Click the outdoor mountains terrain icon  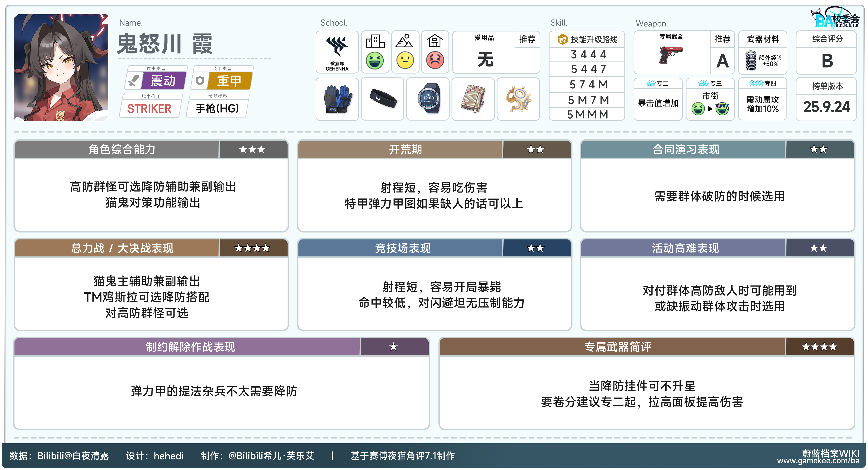(404, 41)
